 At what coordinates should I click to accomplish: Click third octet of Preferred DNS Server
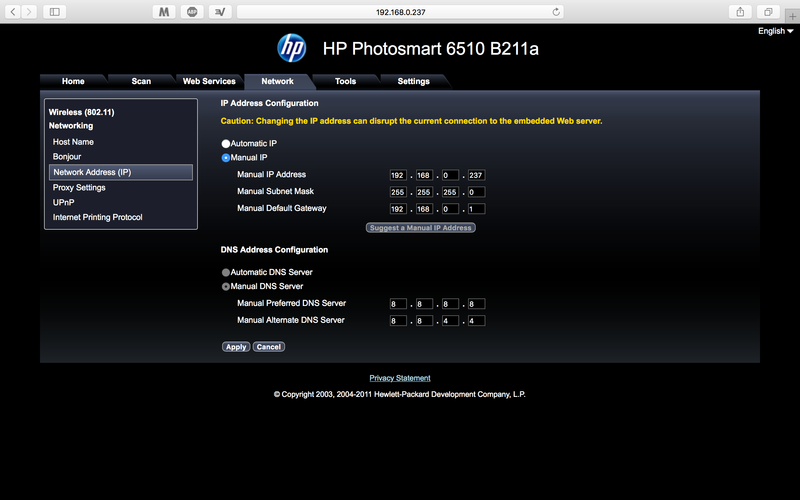(x=450, y=304)
